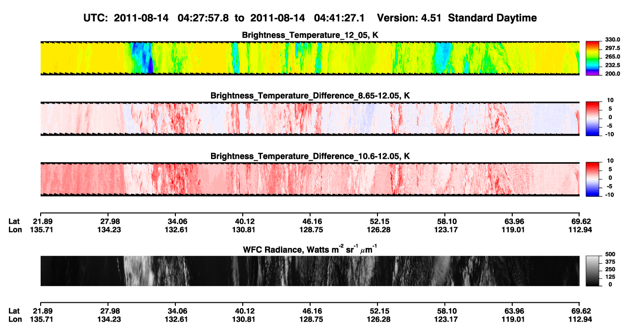Click the Brightness_Temperature_Difference_10.6-12.05 title
Screen dimensions: 644x330
pos(310,156)
